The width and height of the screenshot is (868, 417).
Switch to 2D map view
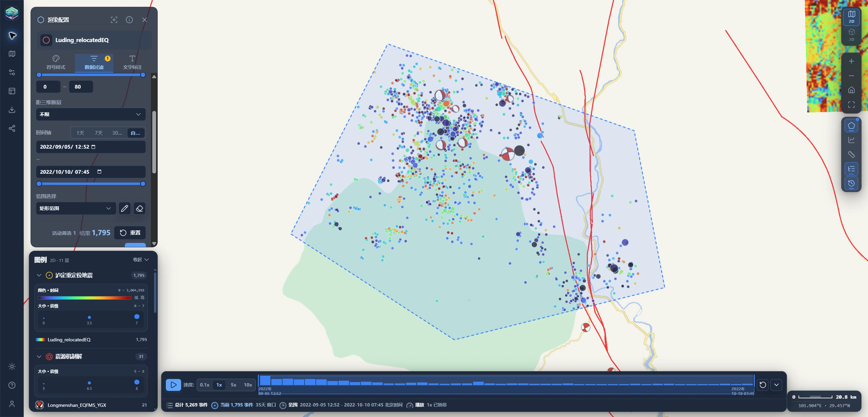[852, 16]
